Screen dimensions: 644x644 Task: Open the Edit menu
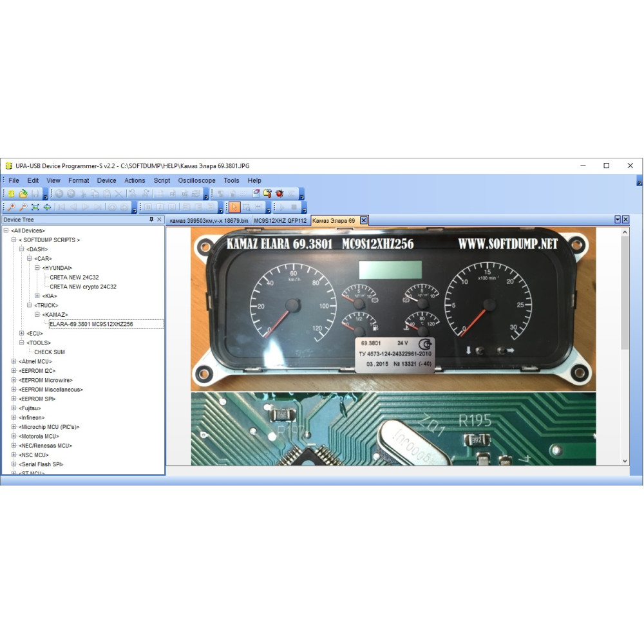click(x=33, y=180)
